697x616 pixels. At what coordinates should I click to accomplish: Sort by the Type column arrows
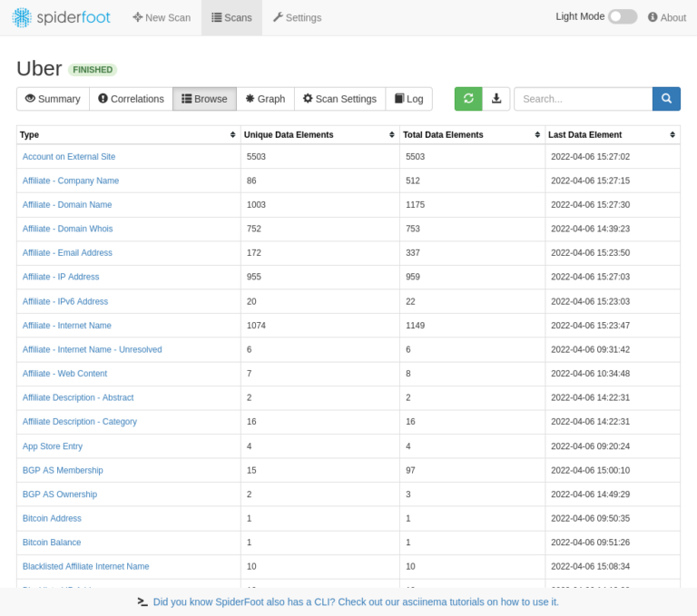point(232,134)
